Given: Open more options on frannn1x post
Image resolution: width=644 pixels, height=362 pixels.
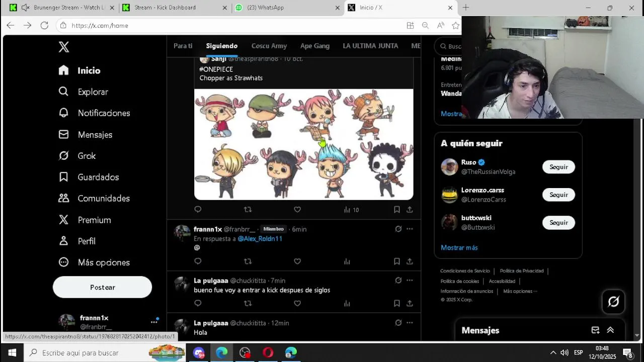Looking at the screenshot, I should click(x=410, y=229).
